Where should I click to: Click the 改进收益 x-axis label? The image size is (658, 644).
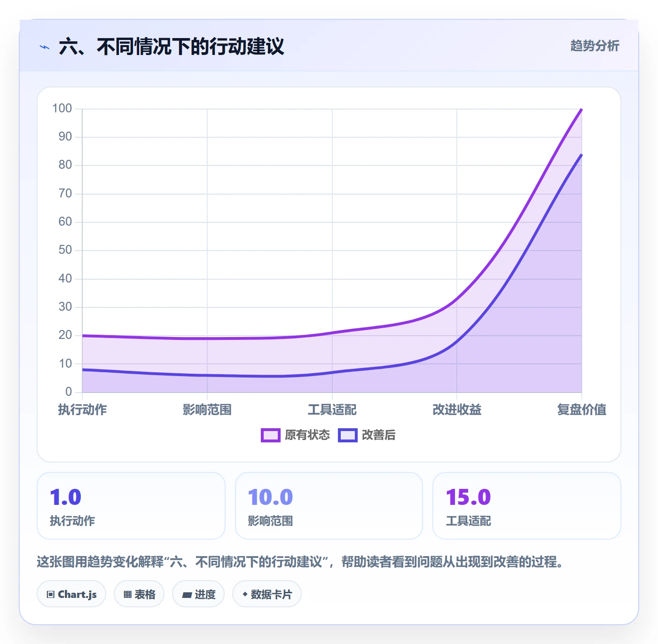click(457, 410)
